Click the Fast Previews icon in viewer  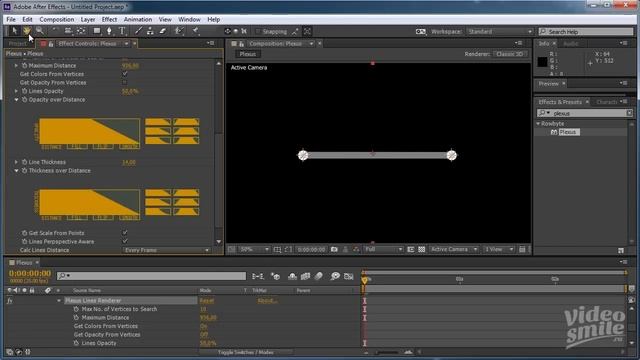pyautogui.click(x=522, y=249)
